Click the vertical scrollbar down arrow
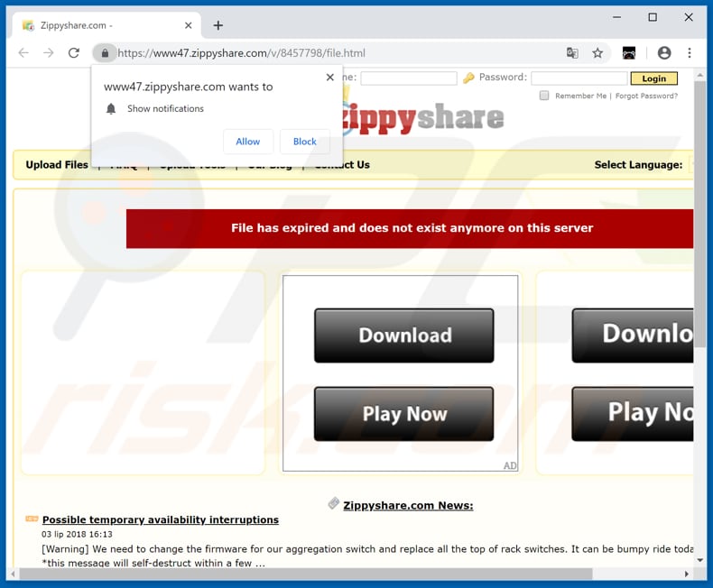 click(x=699, y=560)
